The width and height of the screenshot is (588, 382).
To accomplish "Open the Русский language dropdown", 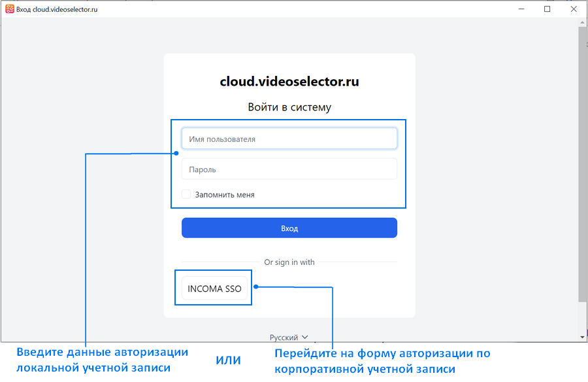I will (289, 338).
